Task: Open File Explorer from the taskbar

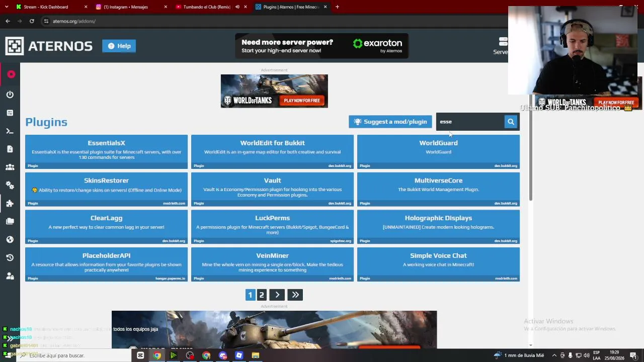Action: click(x=256, y=355)
